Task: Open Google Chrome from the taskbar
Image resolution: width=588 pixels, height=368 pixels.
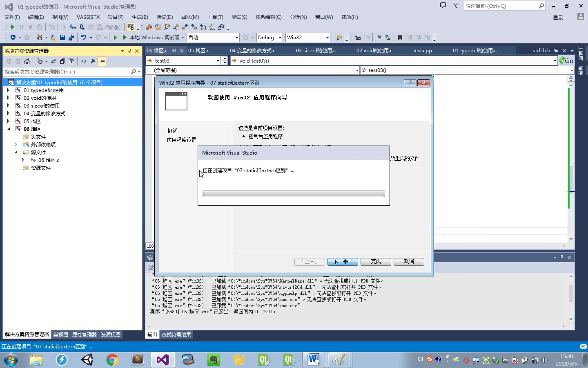Action: tap(112, 360)
